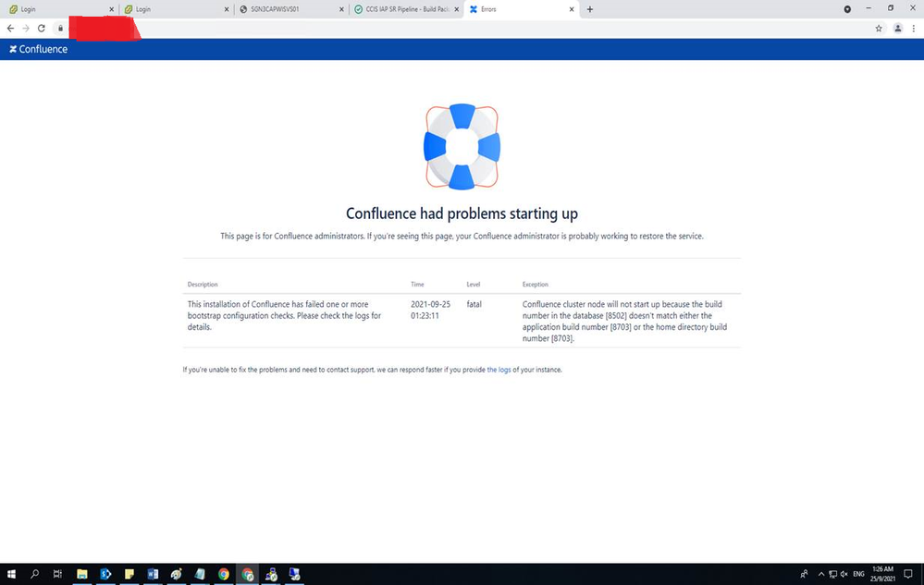924x585 pixels.
Task: Open Sticky Notes from the taskbar
Action: (129, 574)
